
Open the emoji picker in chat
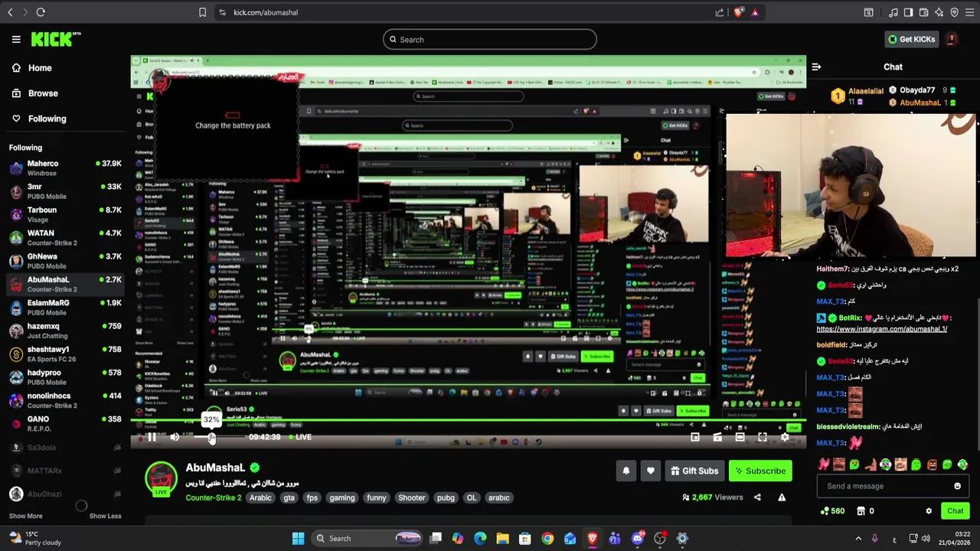[x=957, y=486]
